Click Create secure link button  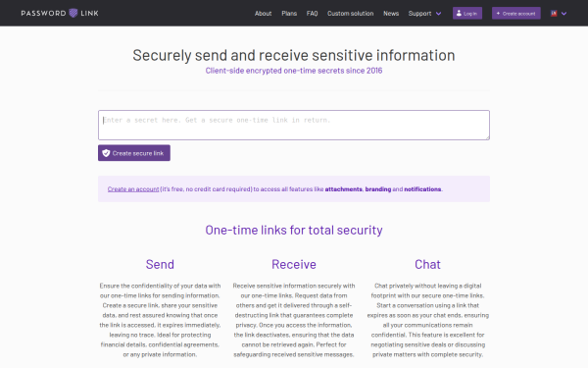tap(134, 153)
